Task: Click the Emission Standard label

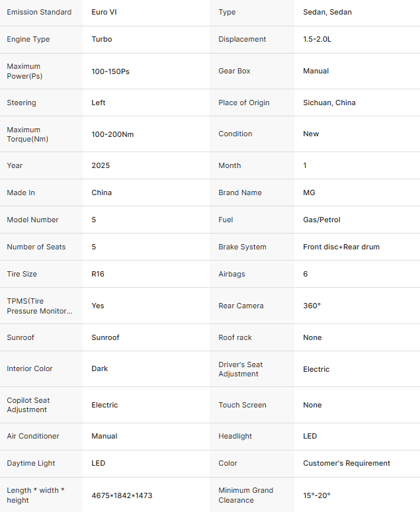Action: tap(40, 12)
